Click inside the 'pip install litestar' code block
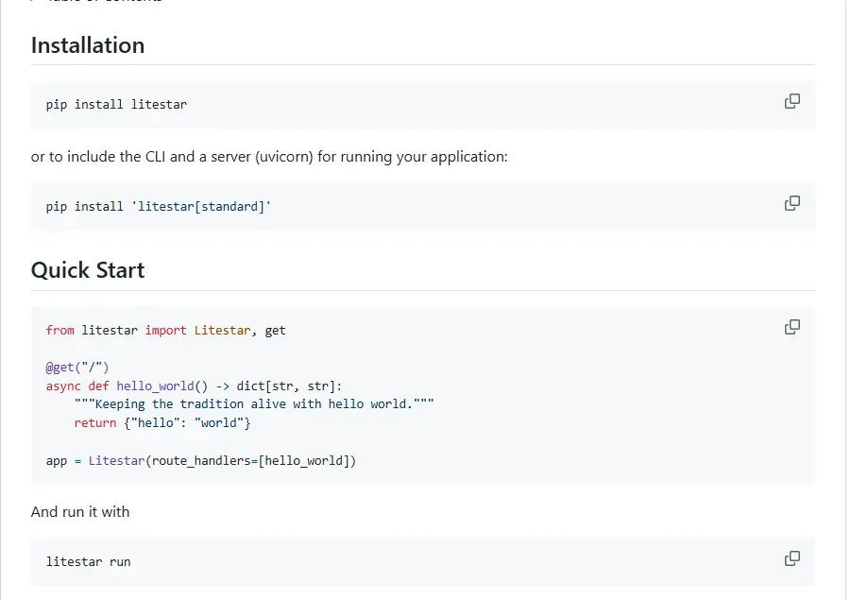868x600 pixels. 423,104
